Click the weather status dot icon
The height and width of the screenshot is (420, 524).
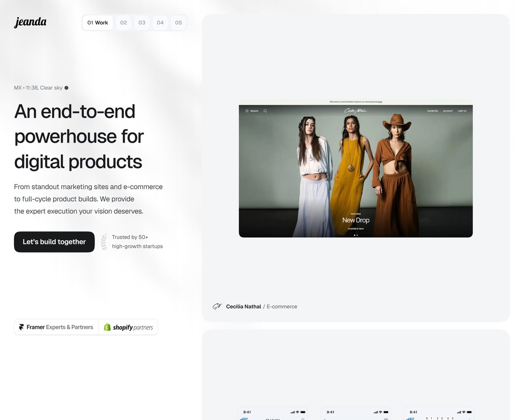(x=66, y=88)
